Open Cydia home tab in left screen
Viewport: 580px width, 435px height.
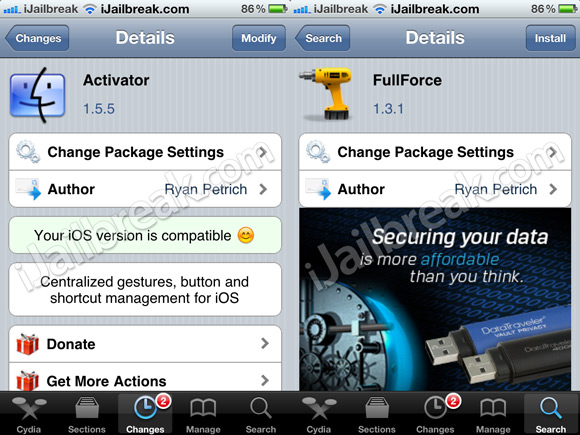(x=29, y=414)
